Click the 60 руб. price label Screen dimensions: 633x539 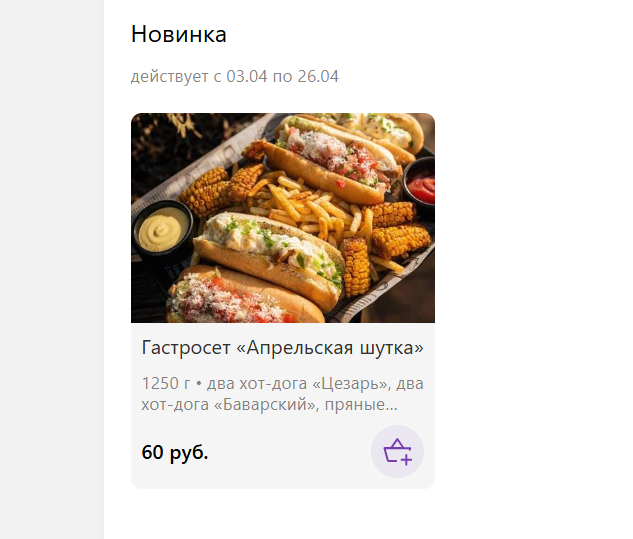[x=175, y=452]
